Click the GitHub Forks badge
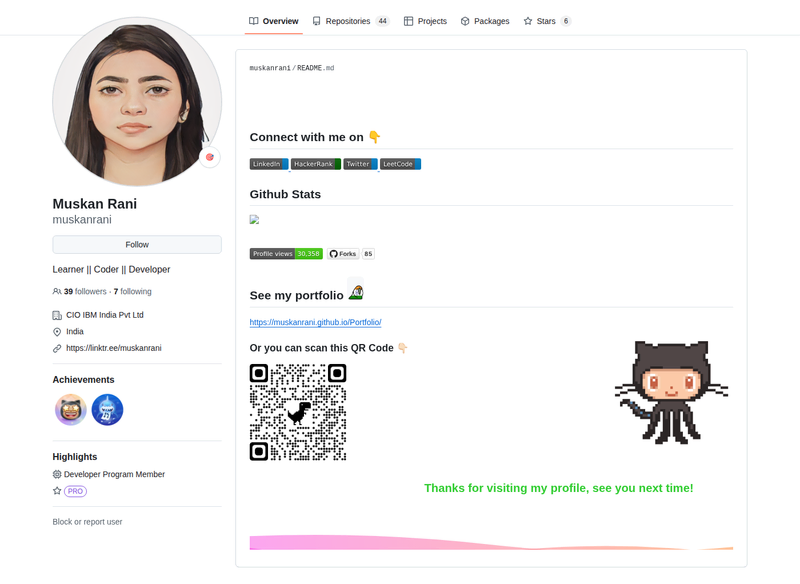 coord(343,253)
